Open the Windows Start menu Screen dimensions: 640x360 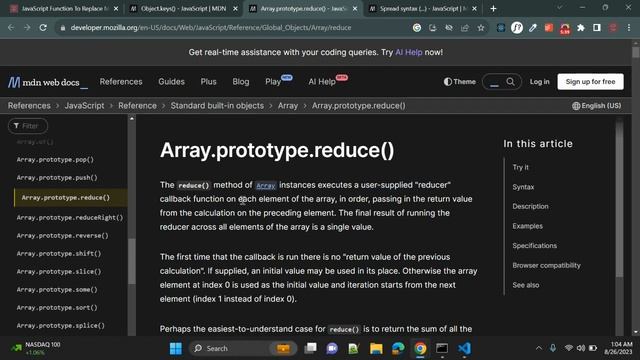click(x=176, y=348)
